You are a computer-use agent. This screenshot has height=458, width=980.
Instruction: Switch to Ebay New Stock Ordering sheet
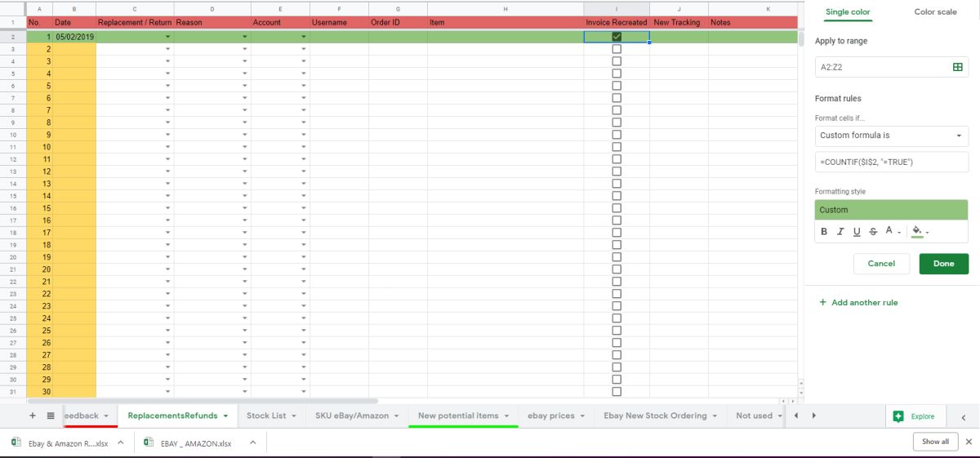pyautogui.click(x=655, y=416)
